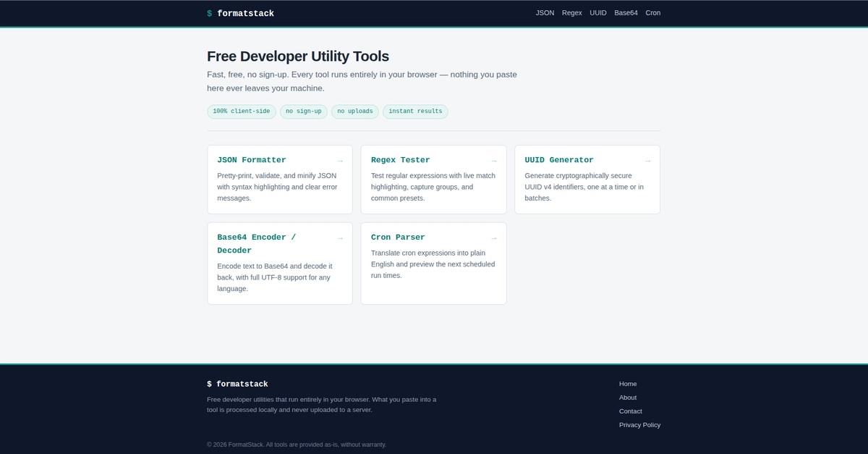Open the Regex Tester card title

[x=401, y=160]
